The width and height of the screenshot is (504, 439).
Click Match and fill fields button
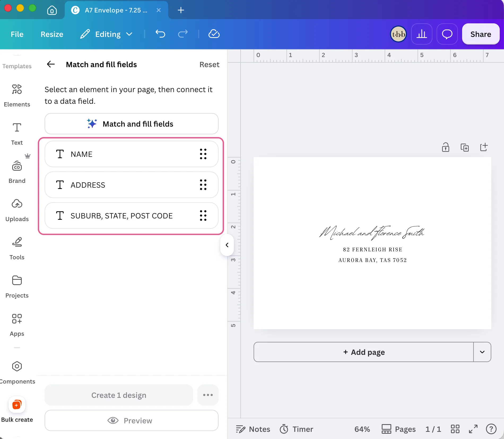click(132, 124)
